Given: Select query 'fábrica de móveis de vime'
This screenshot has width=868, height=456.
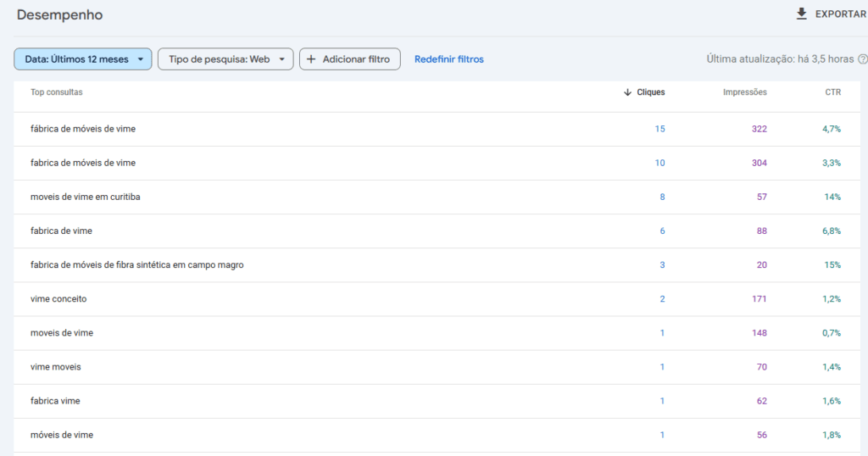Looking at the screenshot, I should click(x=83, y=129).
